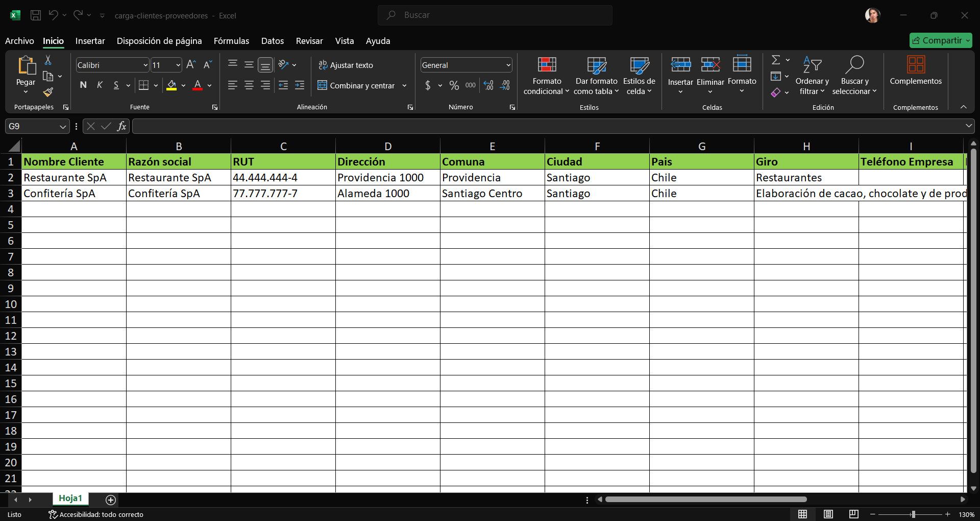Open the Fuente dialog launcher
The image size is (980, 521).
[215, 107]
